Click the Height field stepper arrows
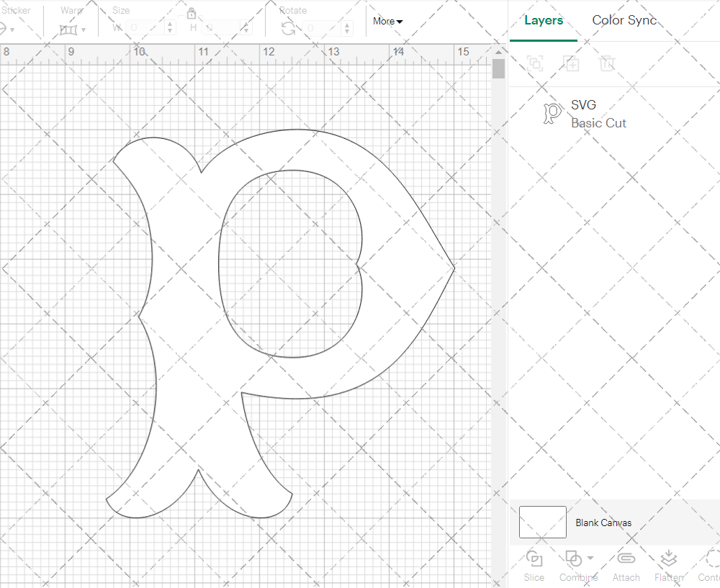The width and height of the screenshot is (720, 588). tap(246, 27)
